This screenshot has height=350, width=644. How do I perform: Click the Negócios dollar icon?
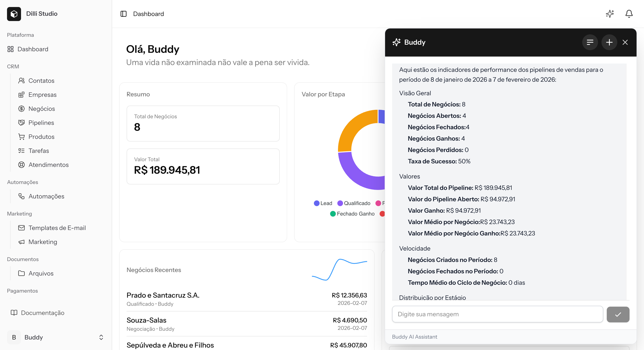pos(21,108)
